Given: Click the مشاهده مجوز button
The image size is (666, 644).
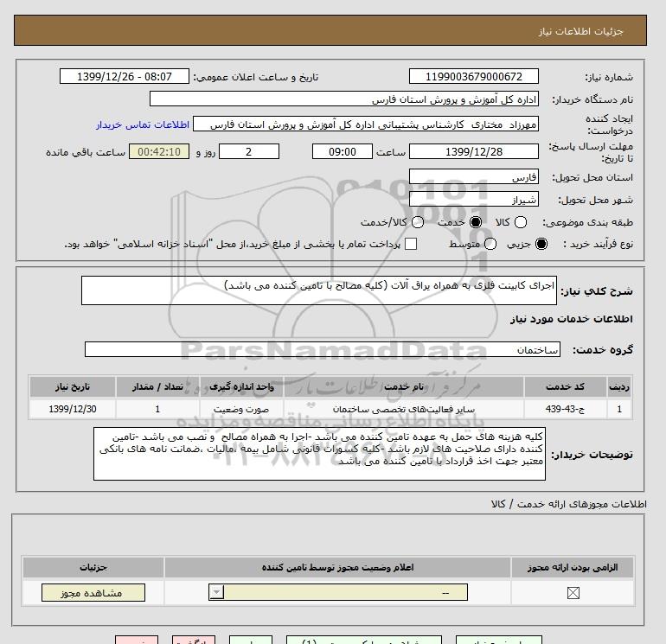Looking at the screenshot, I should point(93,593).
